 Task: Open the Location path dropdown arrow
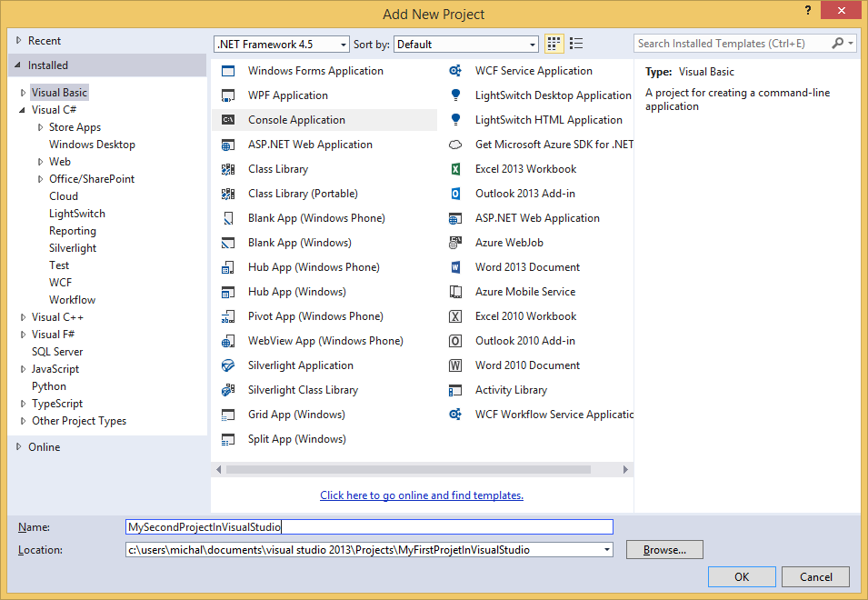606,549
